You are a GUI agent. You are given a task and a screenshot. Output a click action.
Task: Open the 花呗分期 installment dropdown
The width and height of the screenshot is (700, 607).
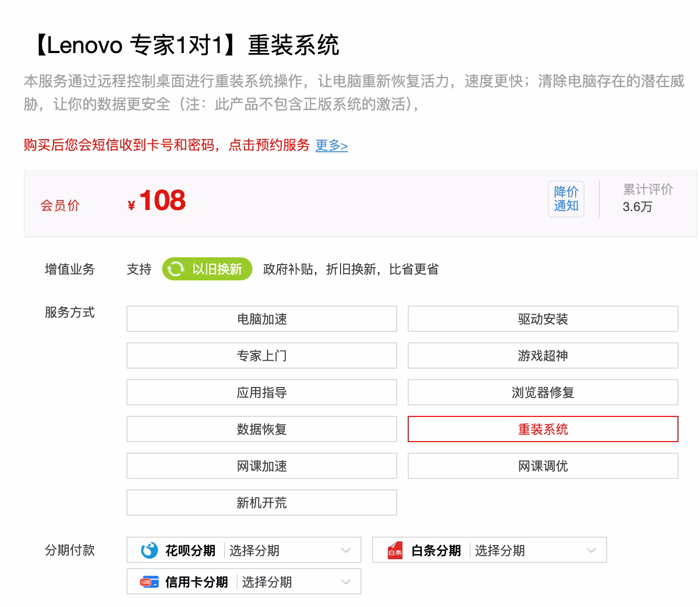244,550
